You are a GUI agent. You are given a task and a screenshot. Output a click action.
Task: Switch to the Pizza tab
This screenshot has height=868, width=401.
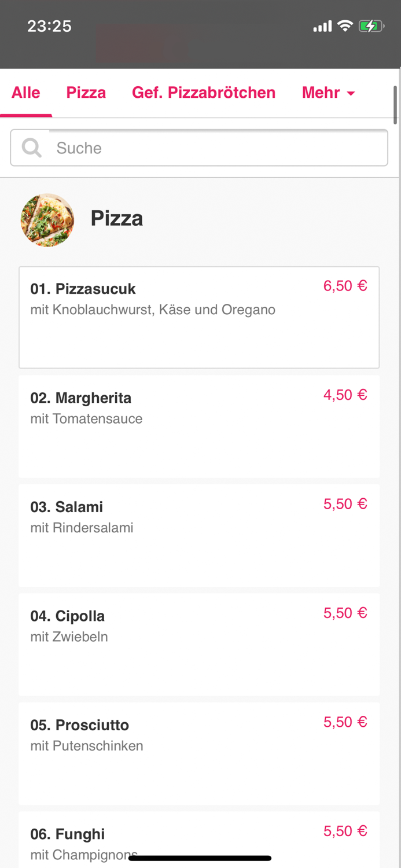coord(86,93)
